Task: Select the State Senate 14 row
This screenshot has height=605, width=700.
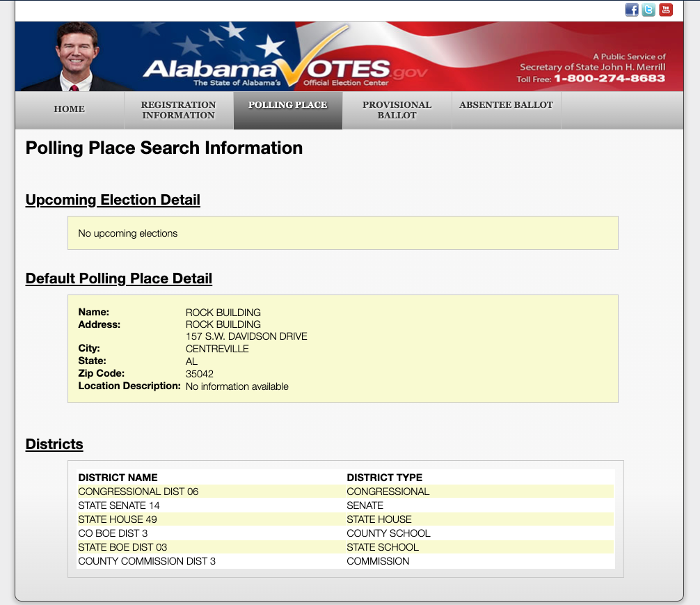Action: [346, 505]
